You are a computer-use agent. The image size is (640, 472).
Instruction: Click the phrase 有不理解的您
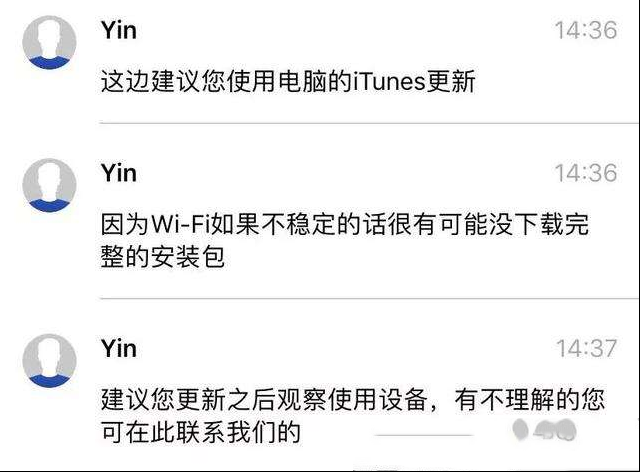529,399
